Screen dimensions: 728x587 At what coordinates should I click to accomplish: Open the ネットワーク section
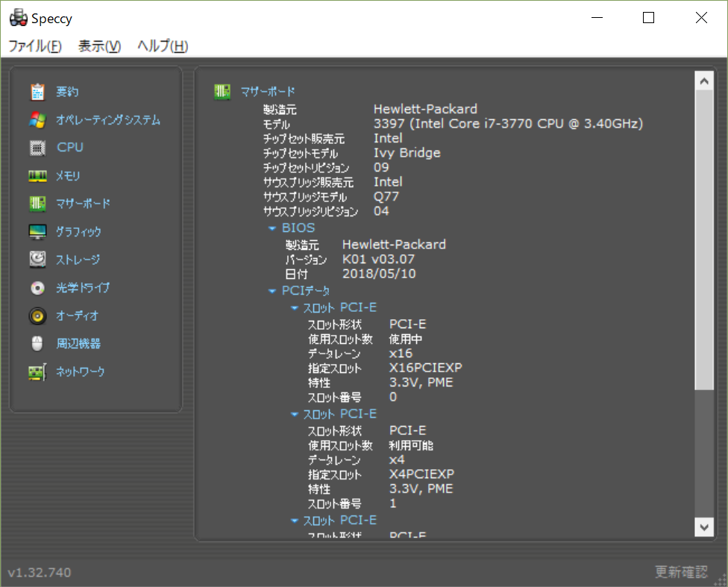[81, 371]
